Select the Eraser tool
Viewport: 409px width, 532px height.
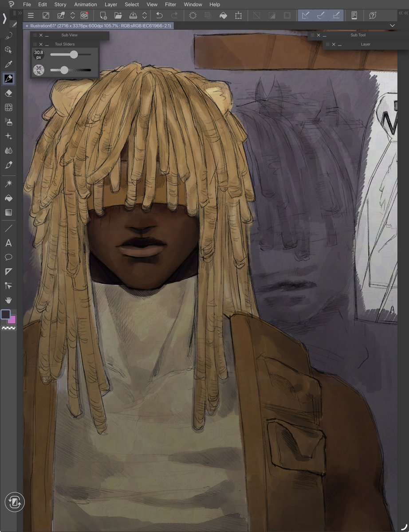pyautogui.click(x=8, y=93)
